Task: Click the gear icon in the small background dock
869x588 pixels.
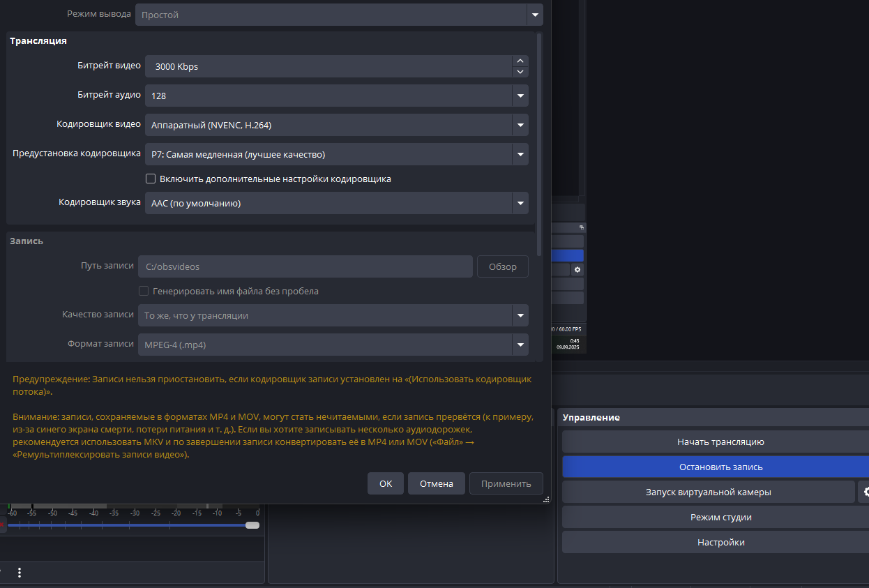Action: [577, 269]
